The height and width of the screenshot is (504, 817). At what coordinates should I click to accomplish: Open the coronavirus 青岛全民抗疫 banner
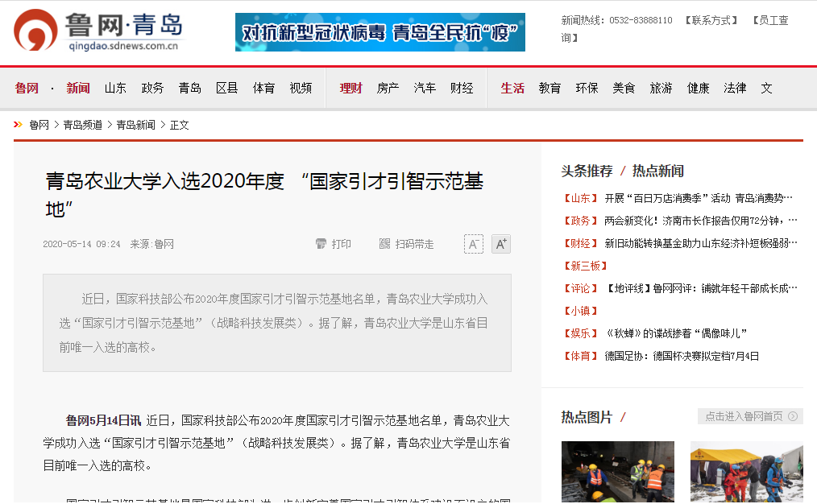tap(379, 32)
